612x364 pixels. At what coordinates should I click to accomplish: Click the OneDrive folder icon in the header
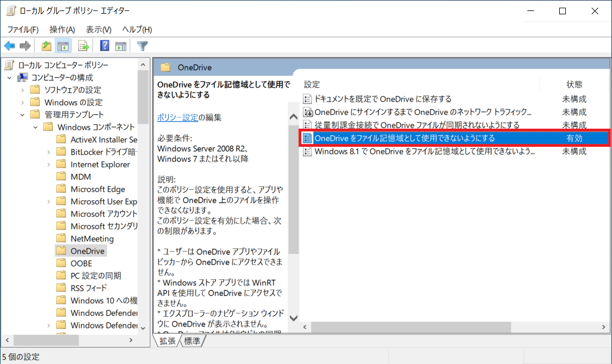pos(166,67)
